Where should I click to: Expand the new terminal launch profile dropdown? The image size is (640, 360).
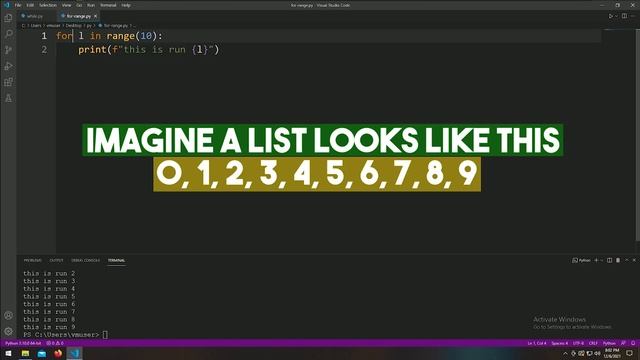[602, 260]
